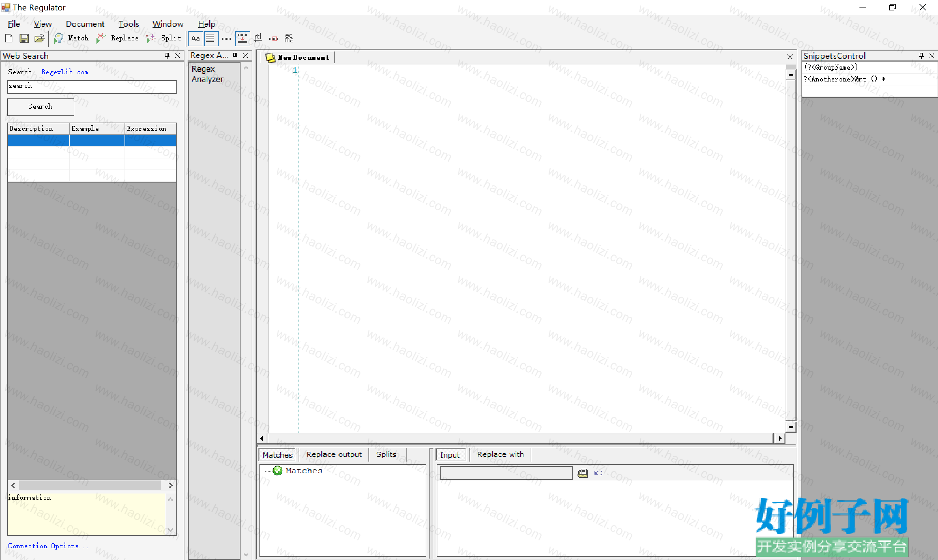The width and height of the screenshot is (938, 560).
Task: Click the web search text field
Action: pyautogui.click(x=92, y=86)
